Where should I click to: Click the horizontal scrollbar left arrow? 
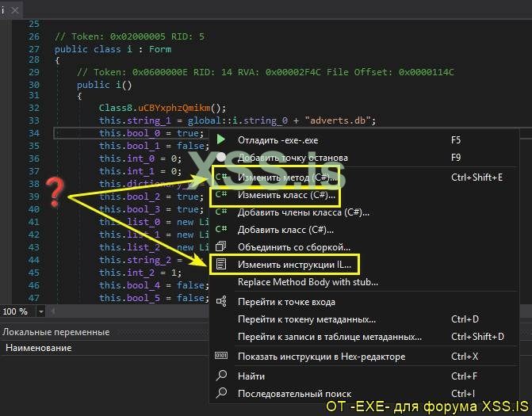[x=52, y=311]
